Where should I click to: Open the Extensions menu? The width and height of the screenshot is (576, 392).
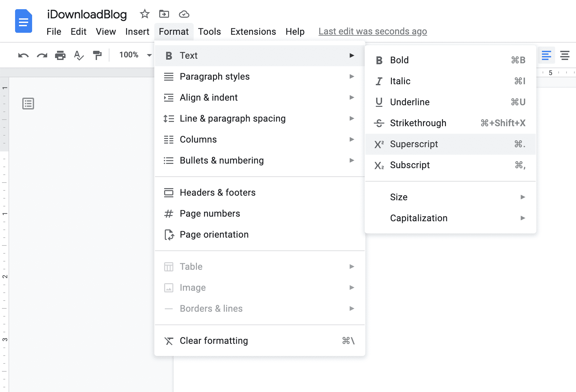[x=253, y=31]
